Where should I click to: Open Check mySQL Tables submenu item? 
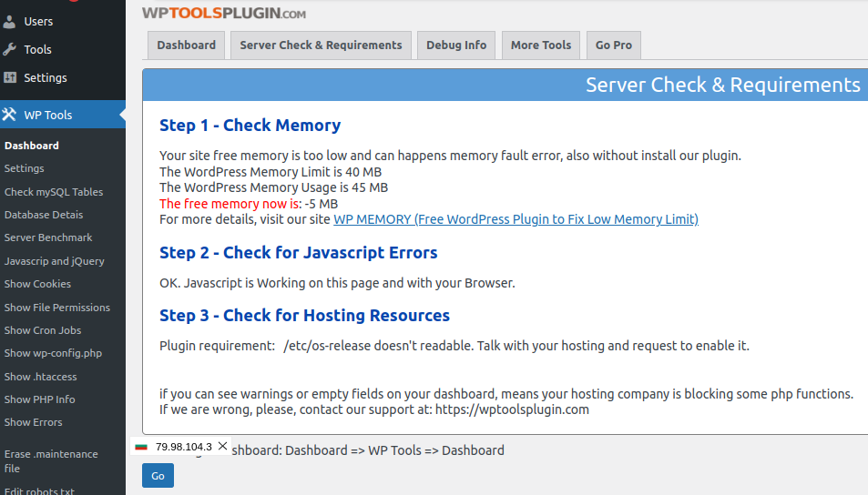[54, 192]
